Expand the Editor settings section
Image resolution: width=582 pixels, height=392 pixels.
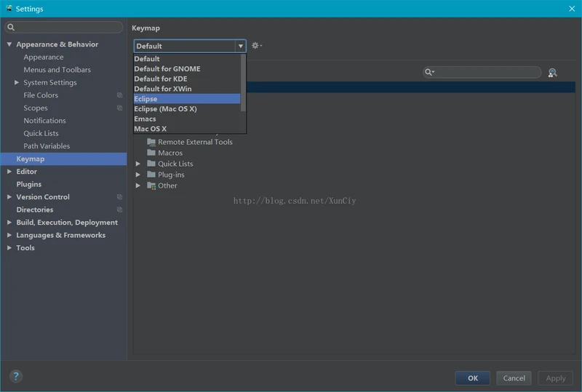(9, 172)
